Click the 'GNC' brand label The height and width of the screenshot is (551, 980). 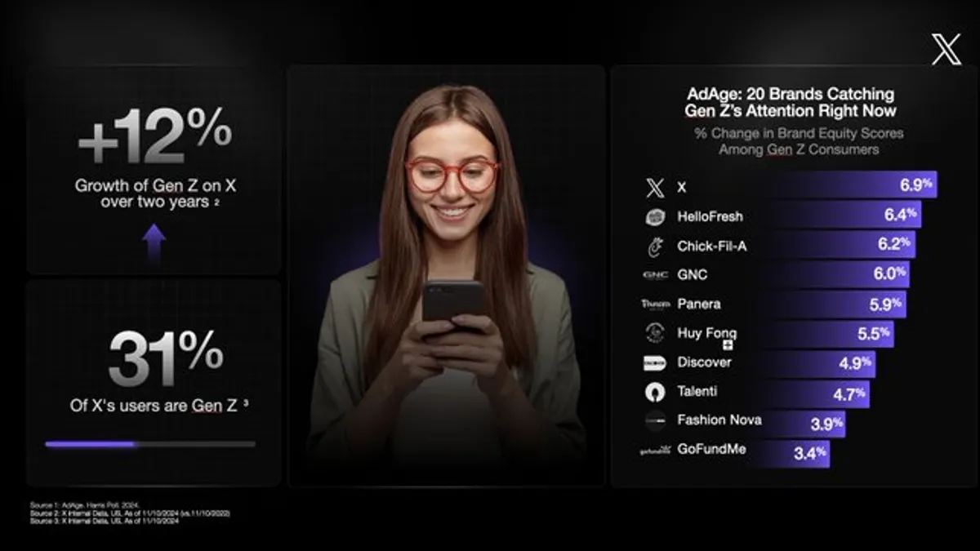(692, 275)
